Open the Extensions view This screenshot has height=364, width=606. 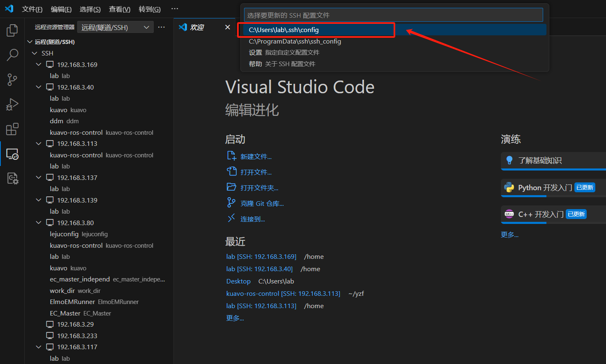click(x=12, y=129)
